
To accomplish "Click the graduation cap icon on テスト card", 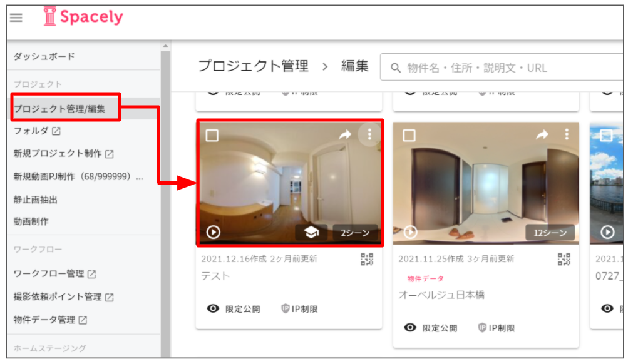I will 311,232.
